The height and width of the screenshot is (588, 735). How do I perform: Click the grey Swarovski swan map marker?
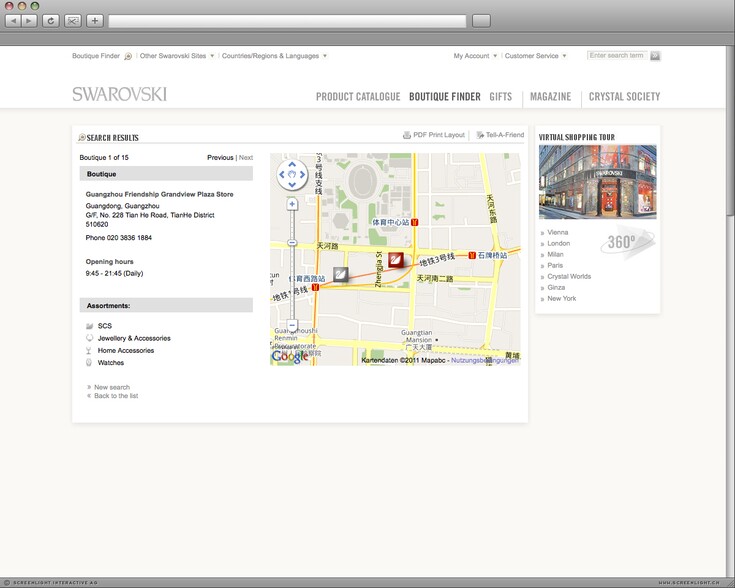point(341,274)
